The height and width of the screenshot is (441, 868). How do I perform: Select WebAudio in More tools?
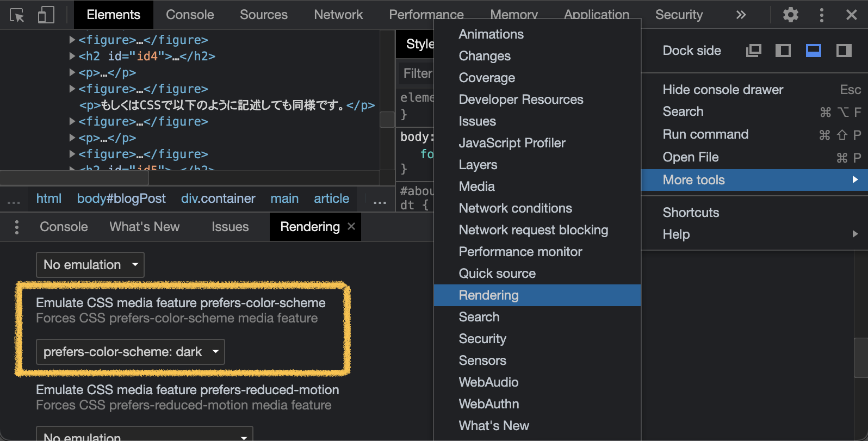(x=537, y=382)
